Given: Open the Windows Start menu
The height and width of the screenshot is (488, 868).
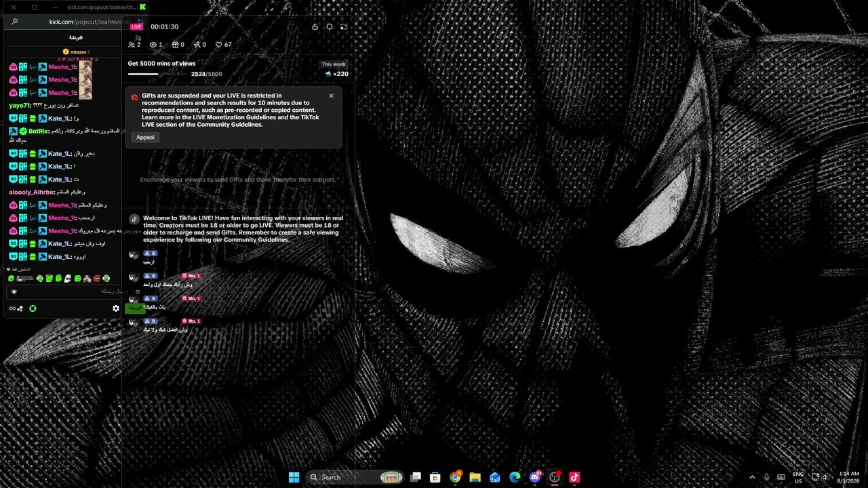Looking at the screenshot, I should coord(294,477).
